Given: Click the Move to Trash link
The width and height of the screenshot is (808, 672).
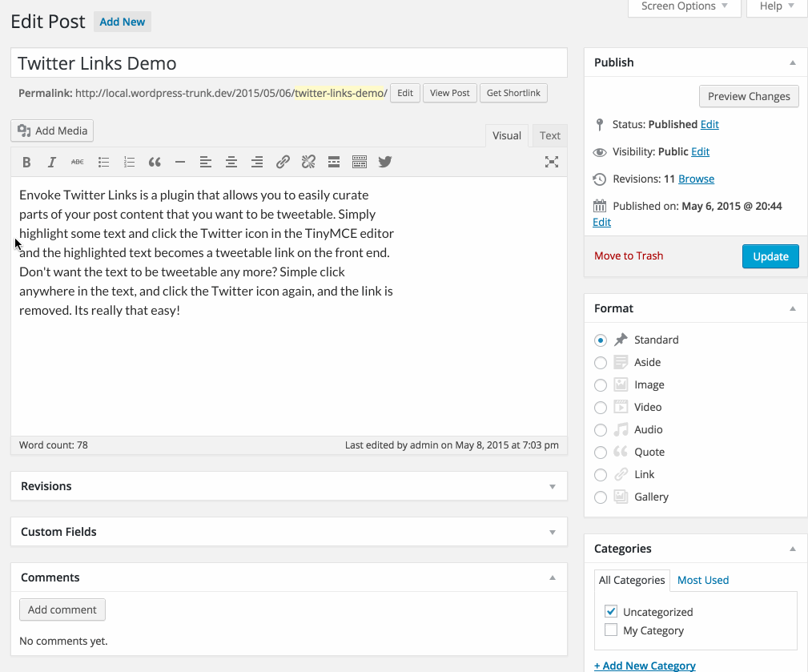Looking at the screenshot, I should [629, 256].
